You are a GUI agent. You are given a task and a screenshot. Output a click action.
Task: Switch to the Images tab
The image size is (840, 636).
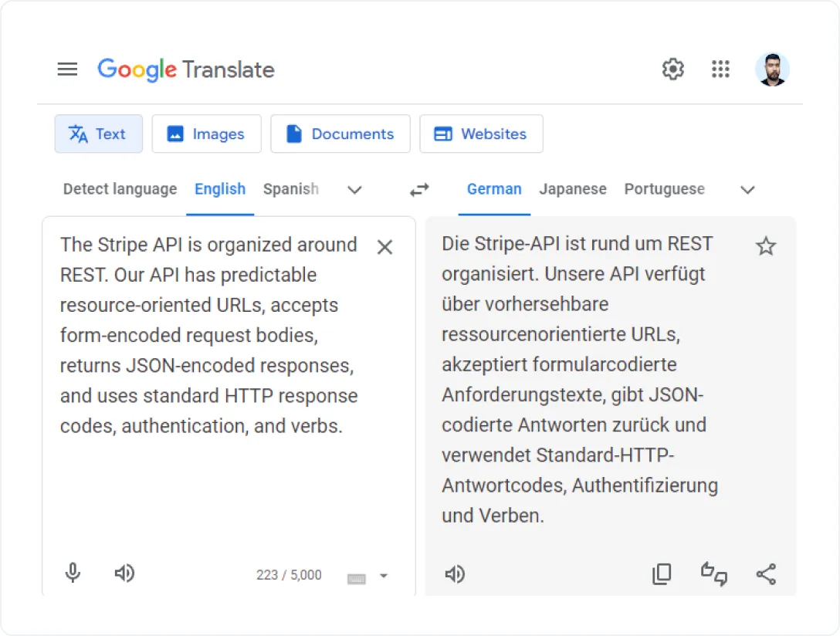[206, 134]
